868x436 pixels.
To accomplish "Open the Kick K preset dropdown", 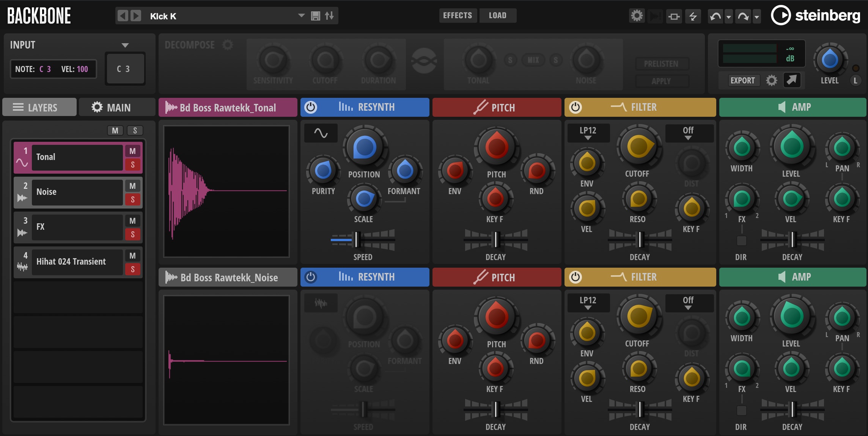I will click(x=301, y=16).
